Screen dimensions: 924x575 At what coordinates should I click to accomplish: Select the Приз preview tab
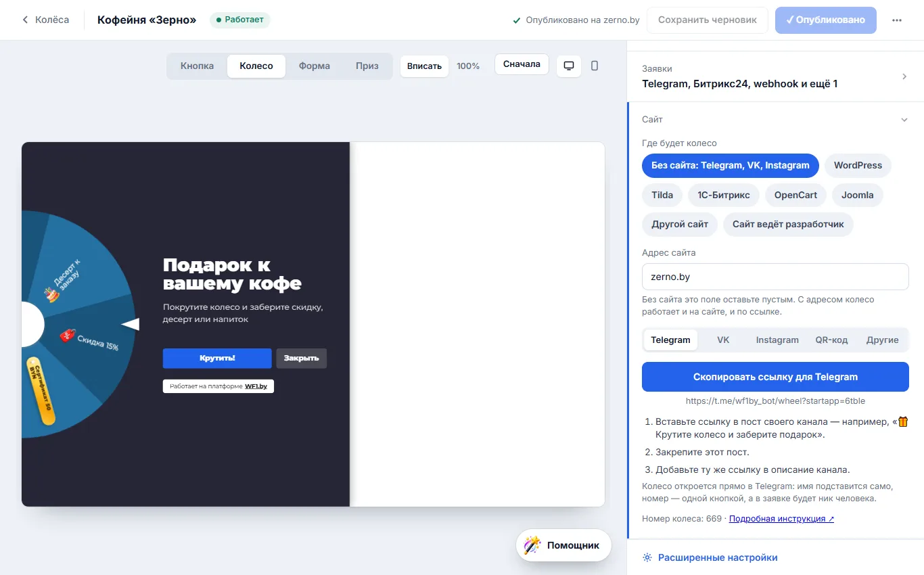pos(367,66)
